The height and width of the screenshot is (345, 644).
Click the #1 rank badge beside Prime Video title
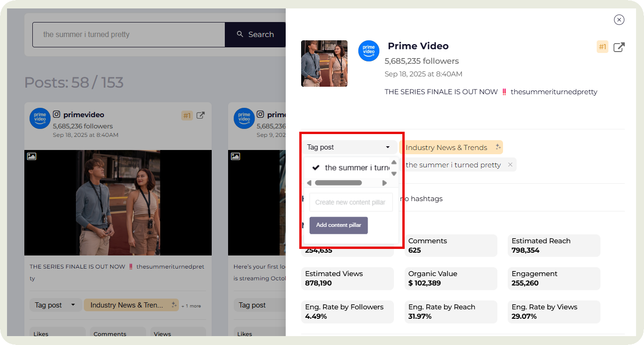coord(602,47)
